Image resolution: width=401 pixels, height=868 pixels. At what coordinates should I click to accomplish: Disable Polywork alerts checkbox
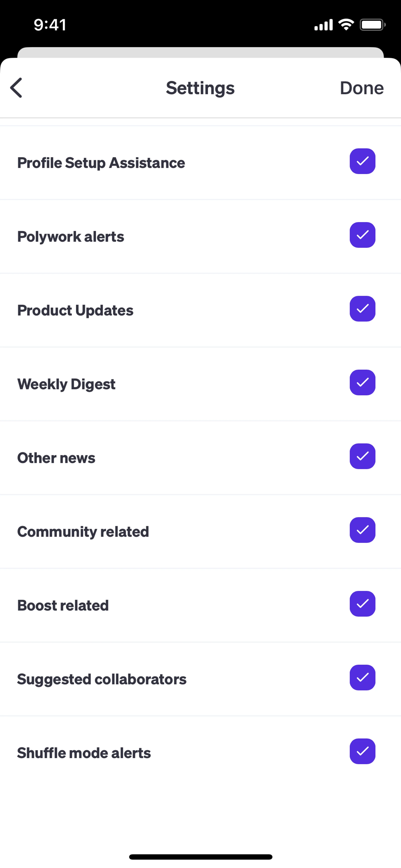point(362,235)
